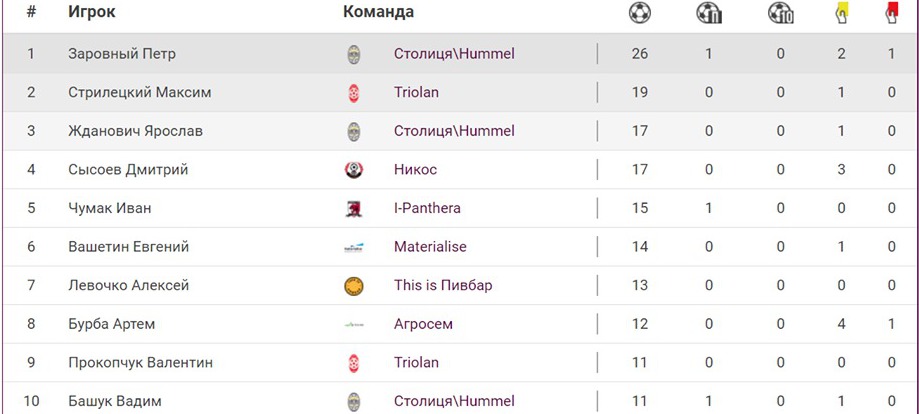Click the Игрок column header
This screenshot has height=414, width=919.
pos(92,13)
